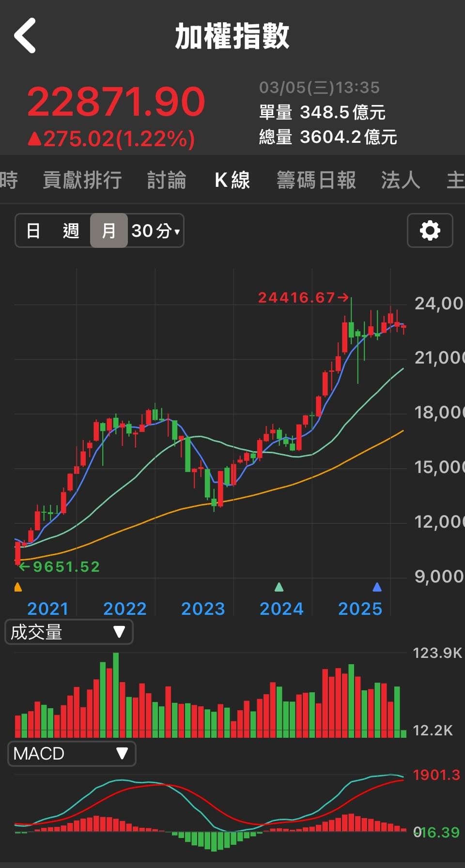This screenshot has height=868, width=465.
Task: Tap the 12.2K volume axis label
Action: (x=433, y=730)
